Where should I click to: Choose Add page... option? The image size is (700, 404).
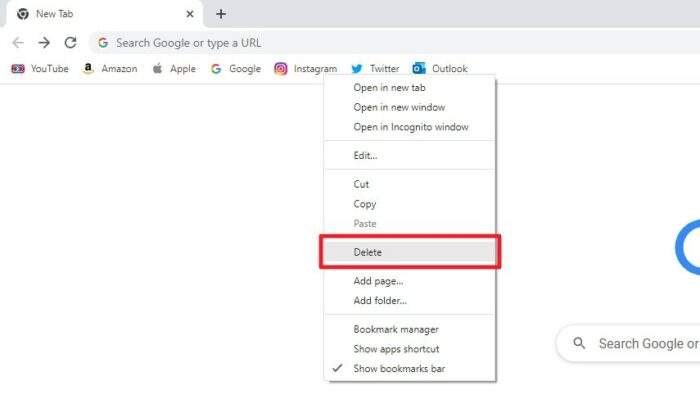pyautogui.click(x=410, y=281)
